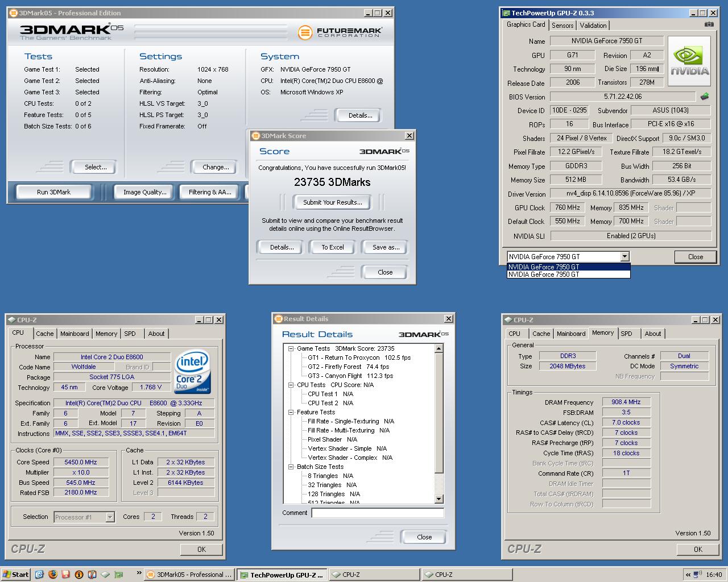Image resolution: width=728 pixels, height=582 pixels.
Task: Click the DRAM Frequency 908.4 MHz value
Action: click(x=626, y=402)
